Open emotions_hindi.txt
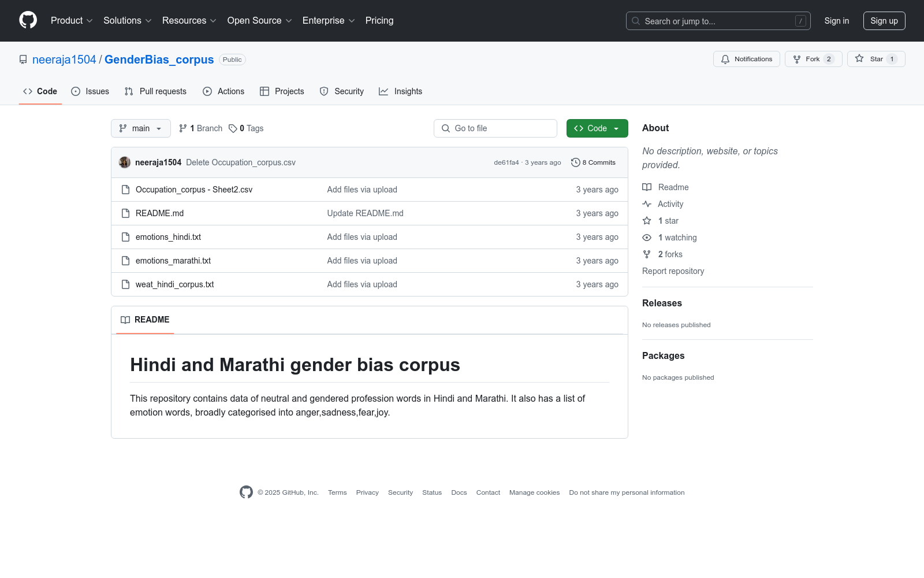The image size is (924, 578). (x=168, y=237)
